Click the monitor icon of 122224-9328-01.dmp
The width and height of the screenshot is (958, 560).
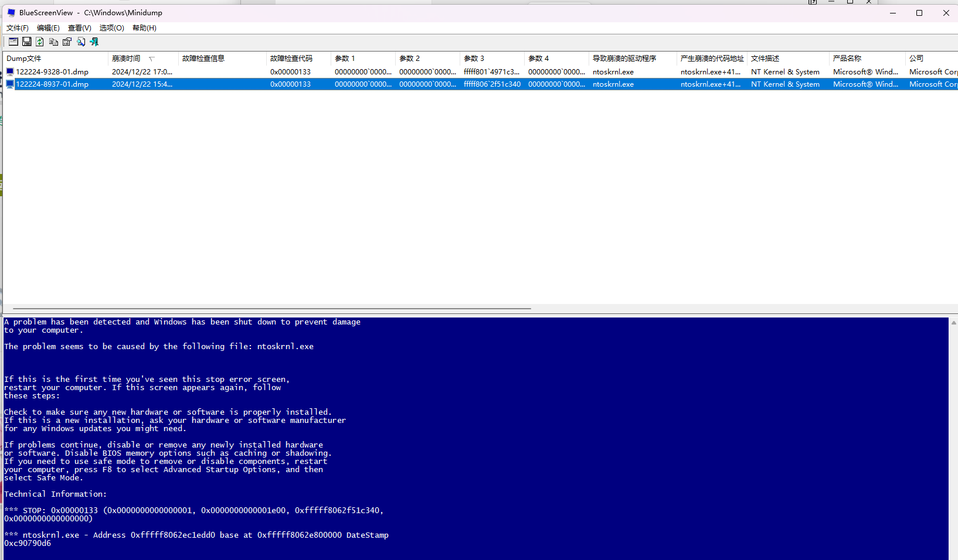(x=10, y=71)
